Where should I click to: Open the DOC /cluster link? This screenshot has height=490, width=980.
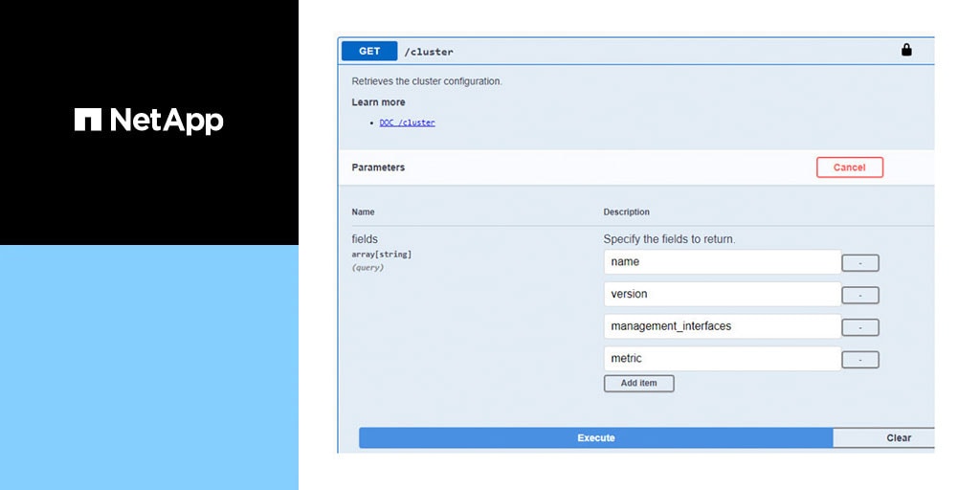407,122
